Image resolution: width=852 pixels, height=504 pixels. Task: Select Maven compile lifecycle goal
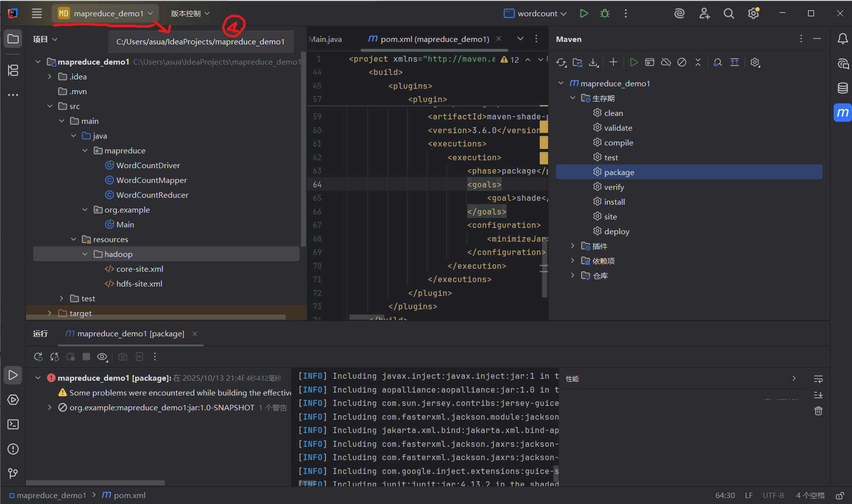click(x=619, y=143)
